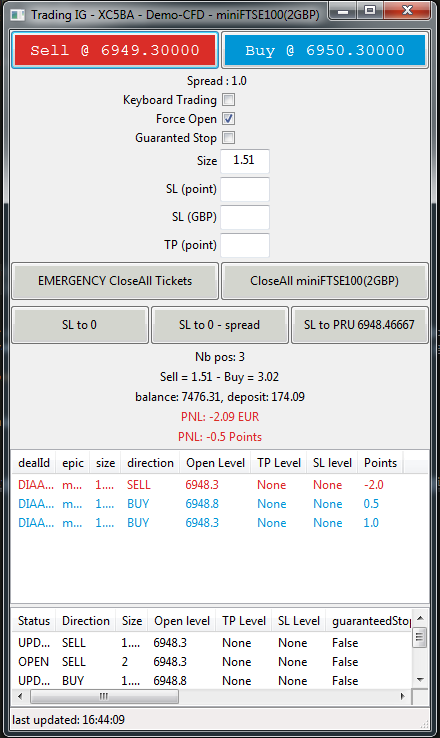Click the horizontal scrollbar right arrow

click(x=403, y=696)
